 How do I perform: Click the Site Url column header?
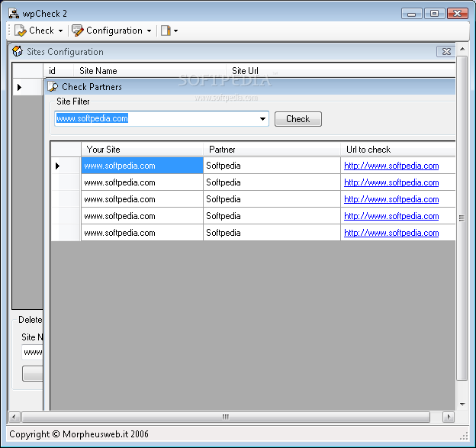click(x=340, y=70)
